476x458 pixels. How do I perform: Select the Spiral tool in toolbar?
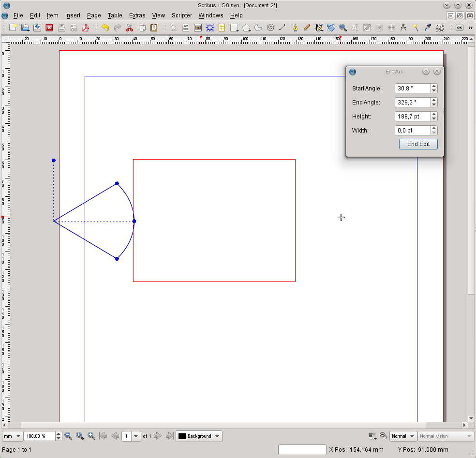pos(270,28)
